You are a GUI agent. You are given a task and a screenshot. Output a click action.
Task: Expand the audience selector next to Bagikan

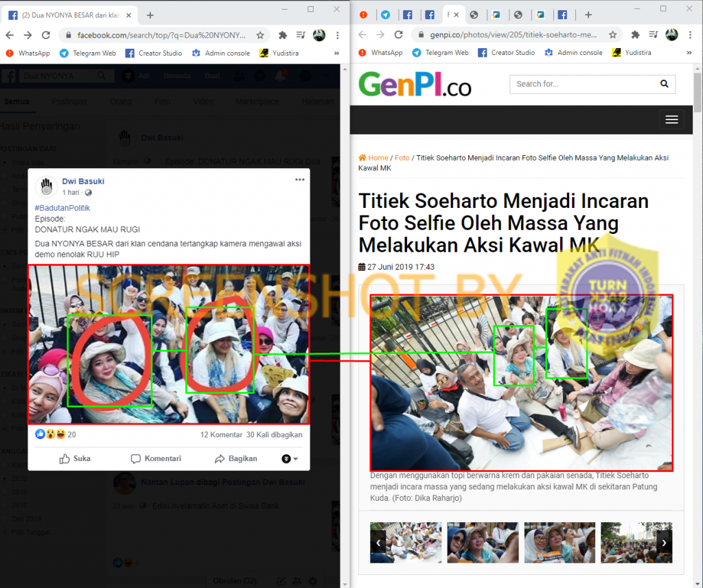(x=290, y=458)
